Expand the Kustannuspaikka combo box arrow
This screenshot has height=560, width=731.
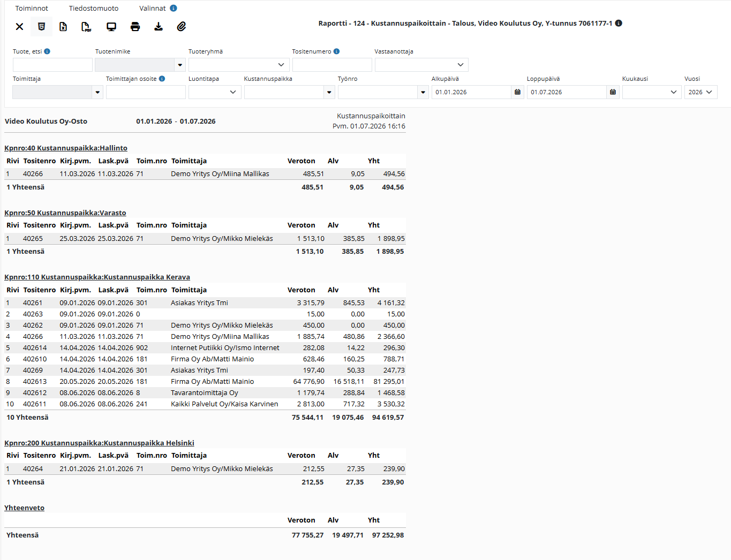(329, 92)
